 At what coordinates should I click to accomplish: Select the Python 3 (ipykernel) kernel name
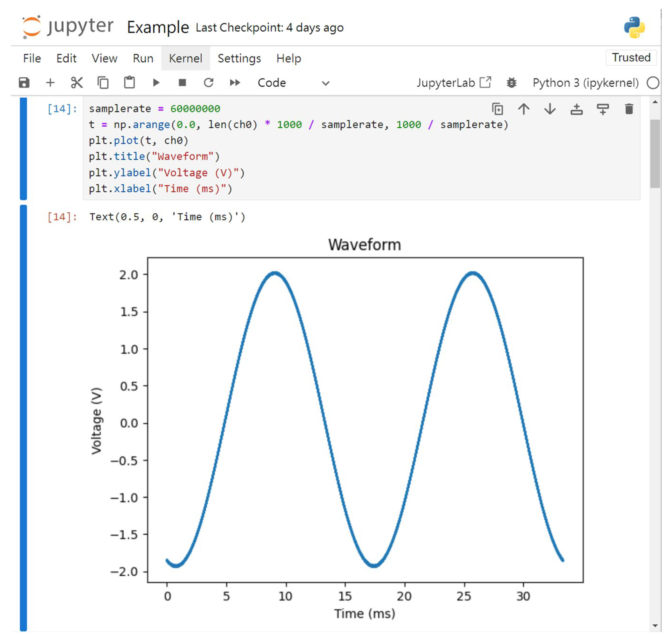click(x=586, y=83)
